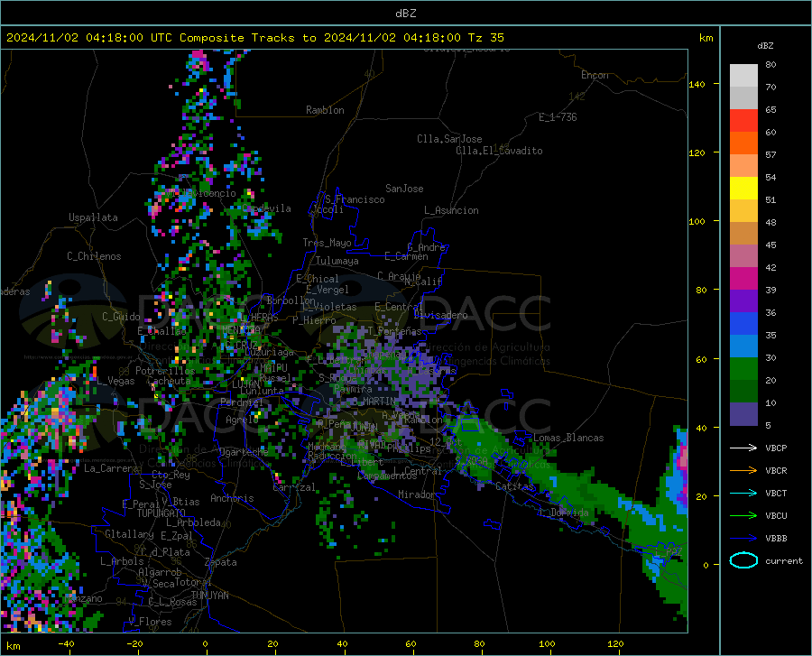The height and width of the screenshot is (656, 812).
Task: Click the Divisadero place label
Action: pyautogui.click(x=440, y=315)
